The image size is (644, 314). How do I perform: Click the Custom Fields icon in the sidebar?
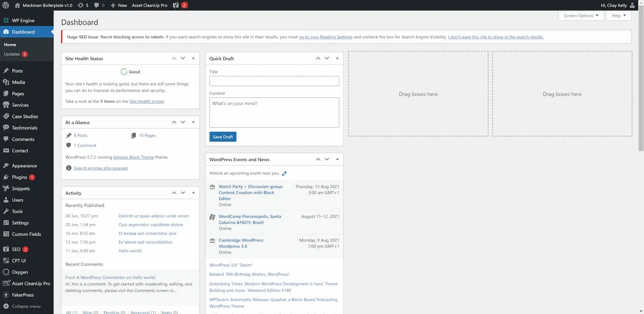pos(6,234)
